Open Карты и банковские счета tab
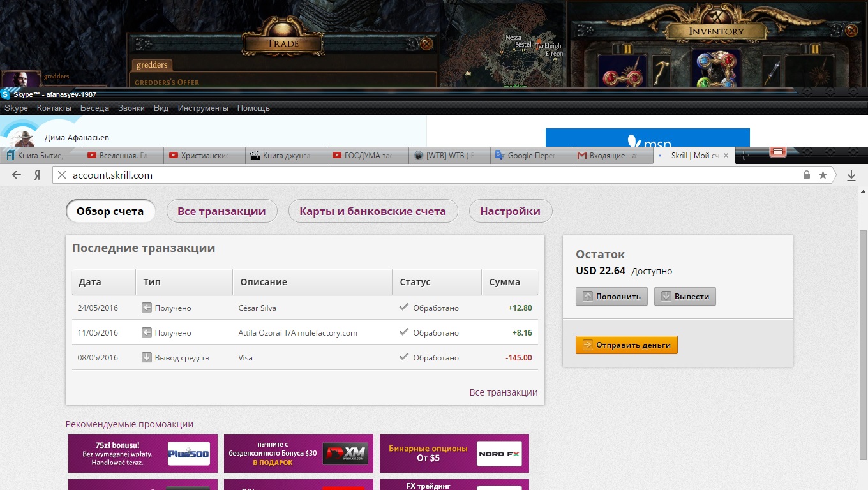This screenshot has height=490, width=868. pyautogui.click(x=373, y=211)
